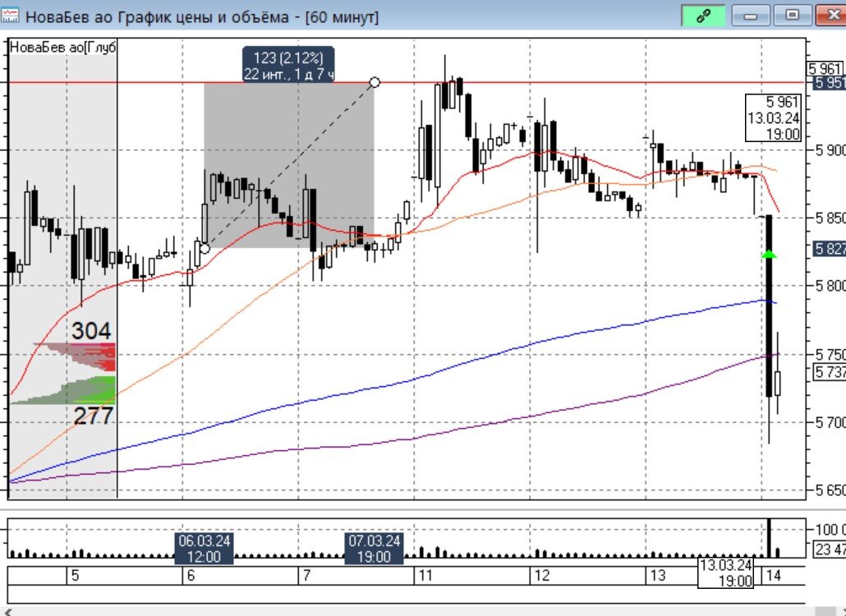Click the boxed 5 961 price tag on the axis
The width and height of the screenshot is (846, 616).
point(825,68)
